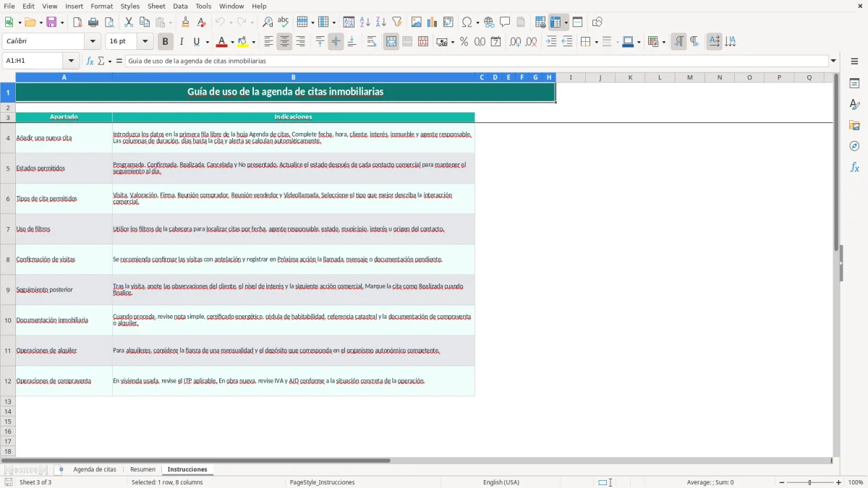The image size is (868, 488).
Task: Click the AutoFilter funnel icon
Action: click(x=396, y=22)
